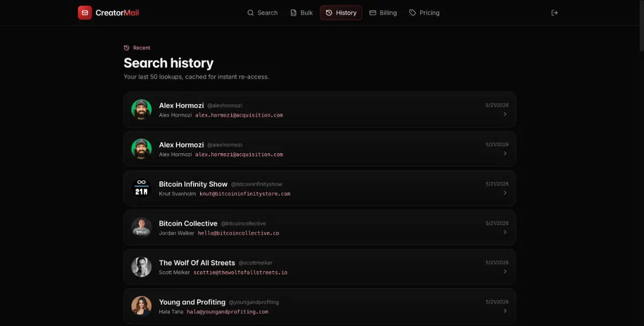Open the Pricing tab
This screenshot has height=326, width=644.
424,13
